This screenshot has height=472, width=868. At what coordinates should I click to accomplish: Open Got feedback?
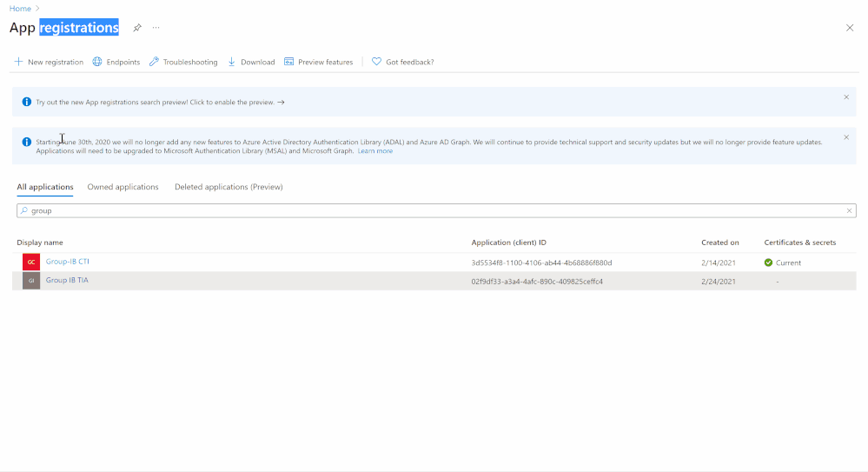[409, 62]
